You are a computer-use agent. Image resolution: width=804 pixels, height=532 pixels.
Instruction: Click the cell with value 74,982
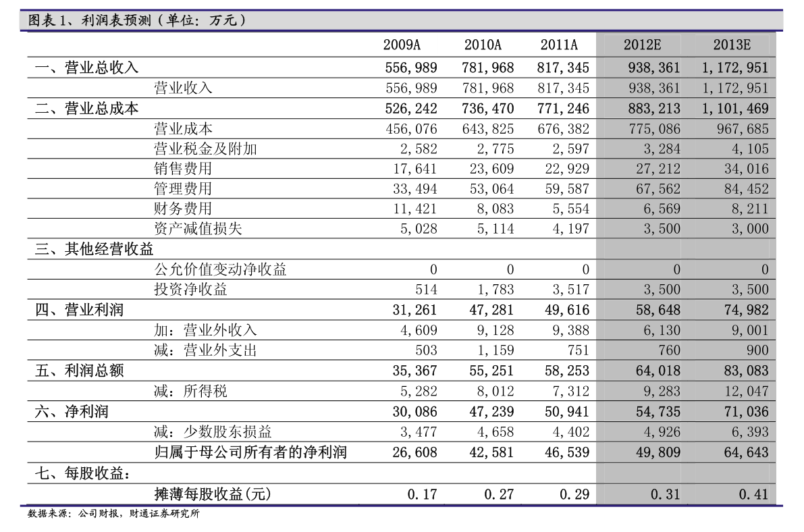(746, 311)
